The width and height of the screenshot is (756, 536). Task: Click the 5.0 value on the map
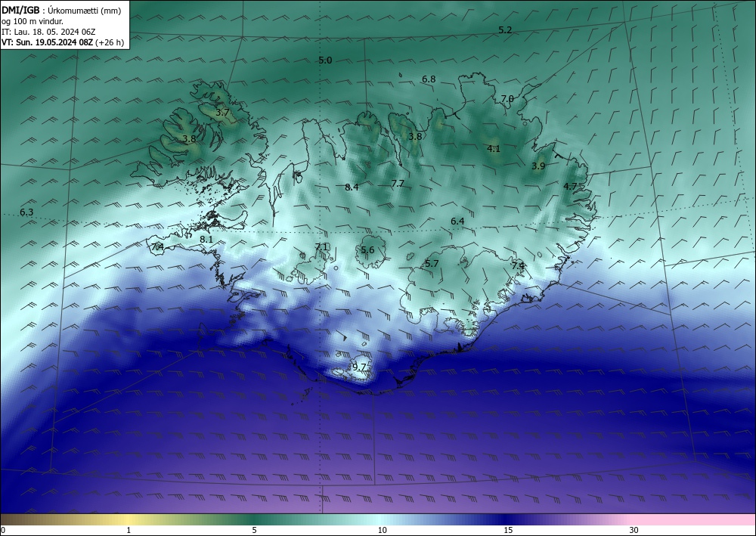point(325,60)
